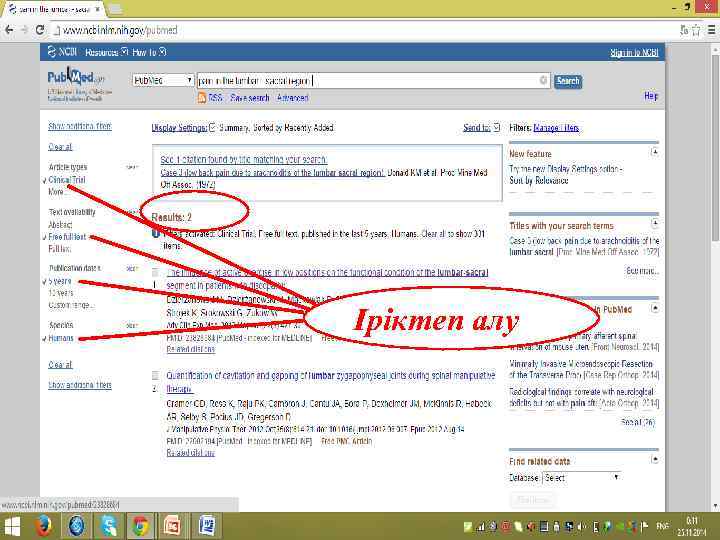The height and width of the screenshot is (540, 720).
Task: Click the Custom range date filter
Action: (x=71, y=305)
